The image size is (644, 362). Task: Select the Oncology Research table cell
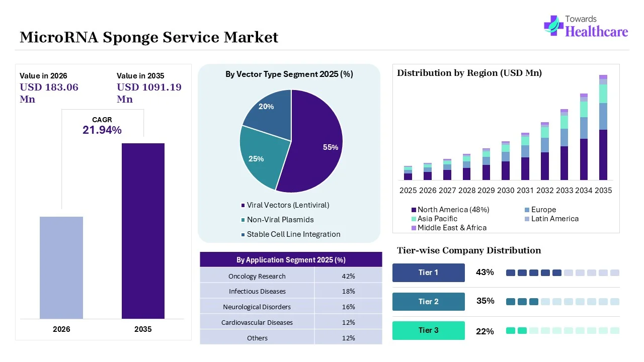pyautogui.click(x=257, y=276)
